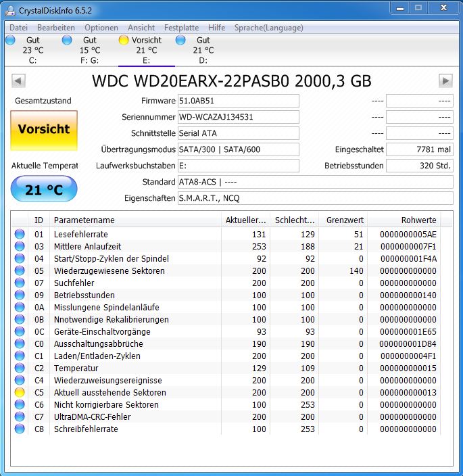
Task: Minimize the CrystalDiskInfo window
Action: pyautogui.click(x=400, y=8)
